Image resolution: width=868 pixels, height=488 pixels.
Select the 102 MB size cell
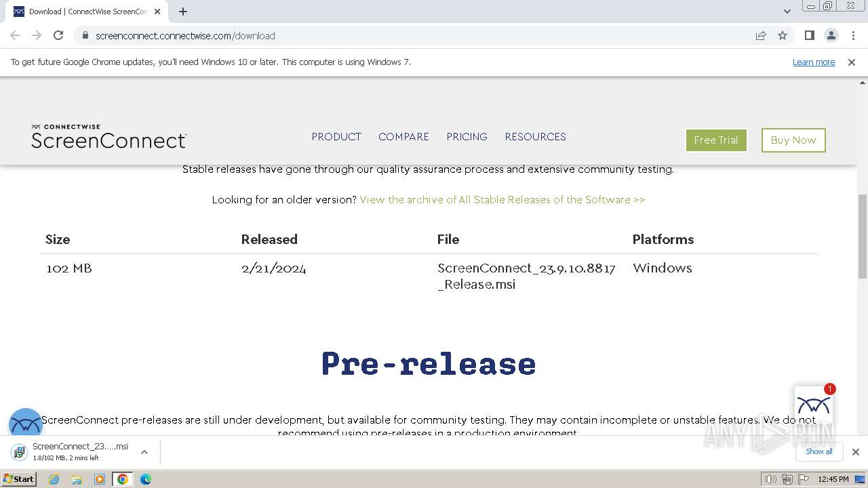click(69, 268)
